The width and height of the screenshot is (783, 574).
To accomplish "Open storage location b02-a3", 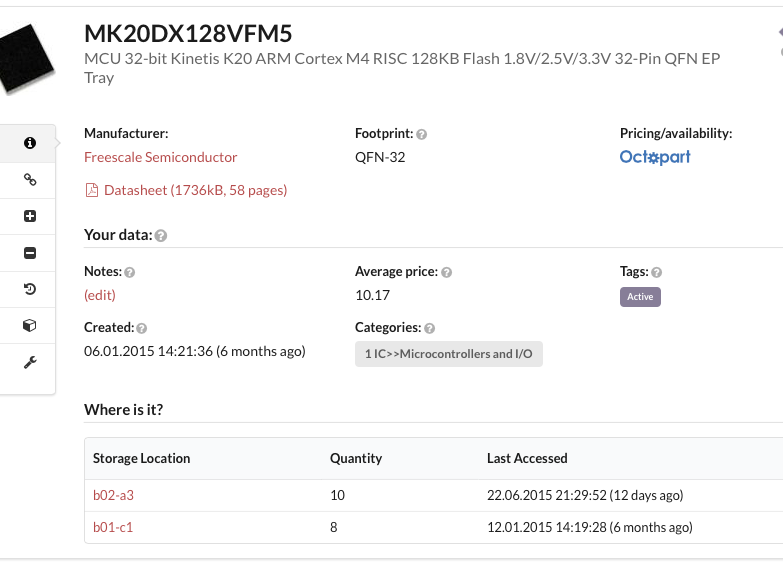I will point(113,496).
